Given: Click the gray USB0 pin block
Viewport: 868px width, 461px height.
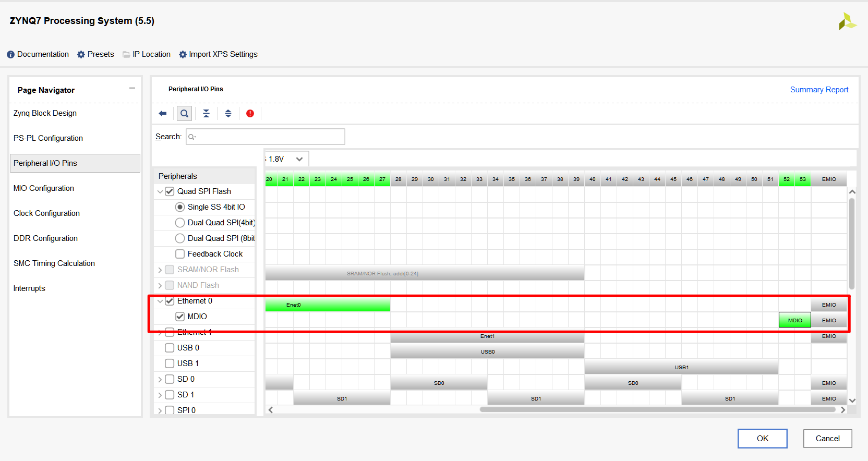Looking at the screenshot, I should [487, 352].
